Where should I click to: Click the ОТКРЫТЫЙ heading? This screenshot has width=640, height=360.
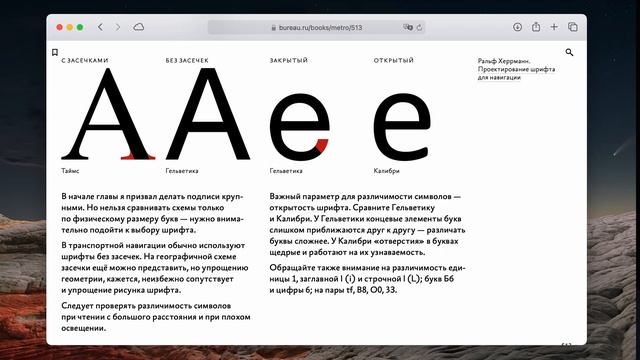coord(393,60)
